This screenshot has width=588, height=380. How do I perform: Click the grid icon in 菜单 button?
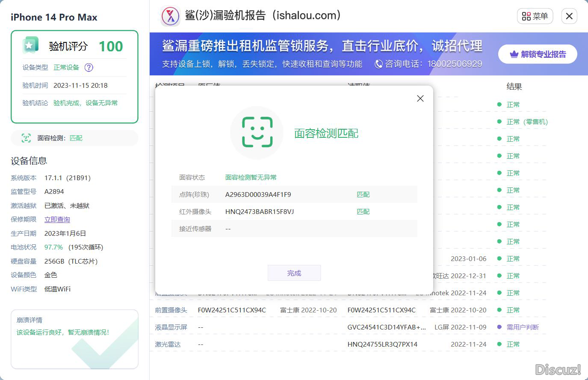pyautogui.click(x=526, y=16)
